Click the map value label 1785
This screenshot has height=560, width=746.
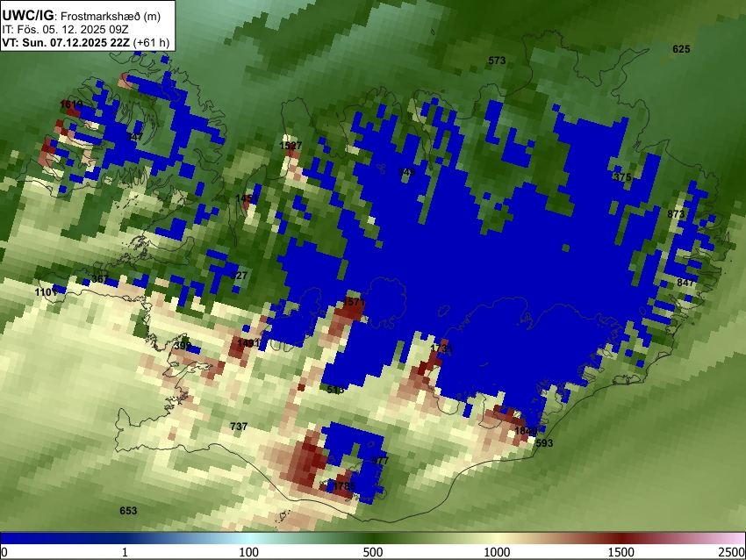pos(344,486)
